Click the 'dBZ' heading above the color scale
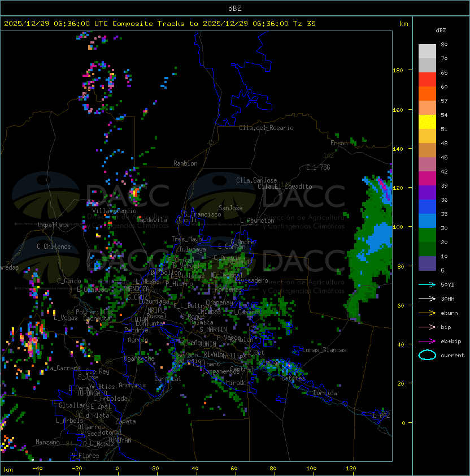 [441, 31]
